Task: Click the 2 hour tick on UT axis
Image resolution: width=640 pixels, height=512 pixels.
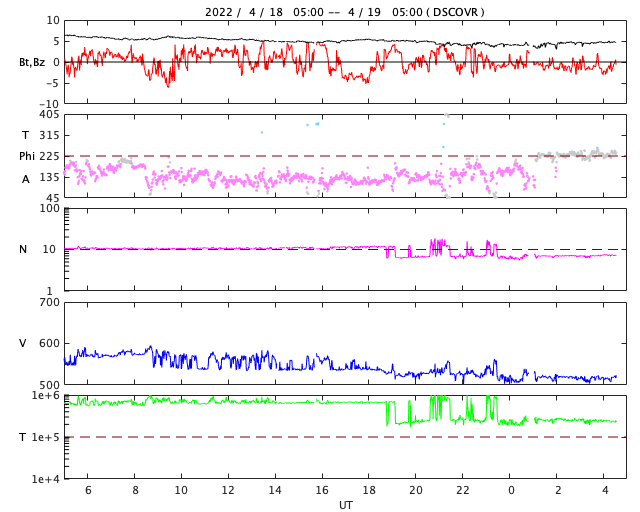Action: pos(558,490)
